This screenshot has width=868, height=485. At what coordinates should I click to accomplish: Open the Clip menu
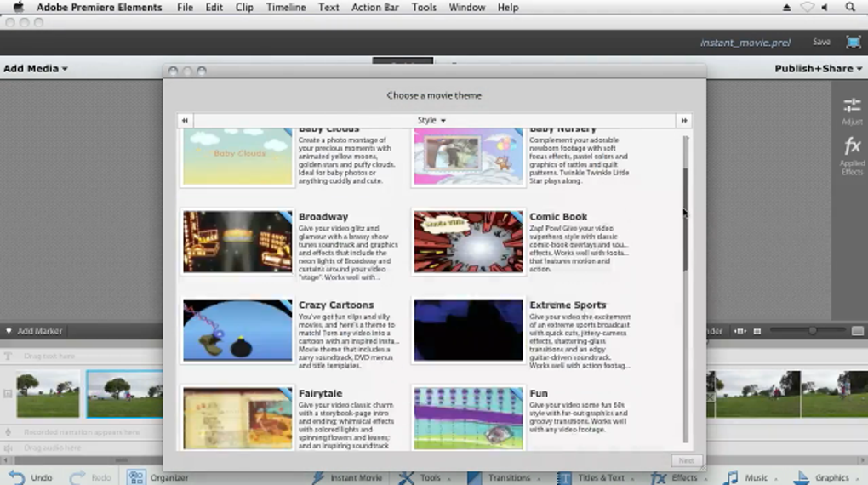[x=244, y=7]
